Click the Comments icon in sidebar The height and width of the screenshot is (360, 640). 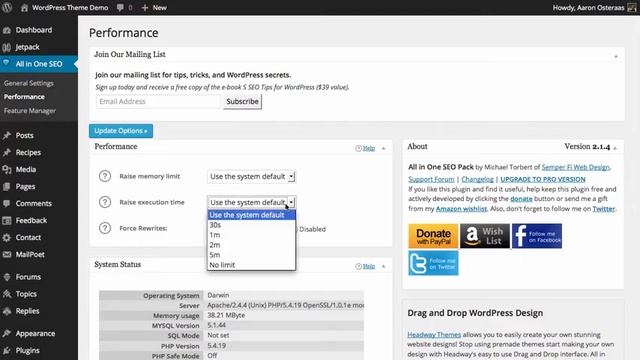coord(7,203)
